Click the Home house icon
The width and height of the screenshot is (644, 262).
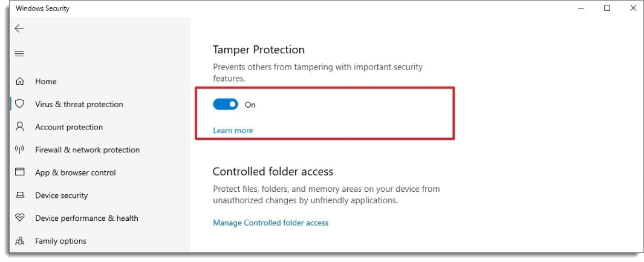click(20, 81)
